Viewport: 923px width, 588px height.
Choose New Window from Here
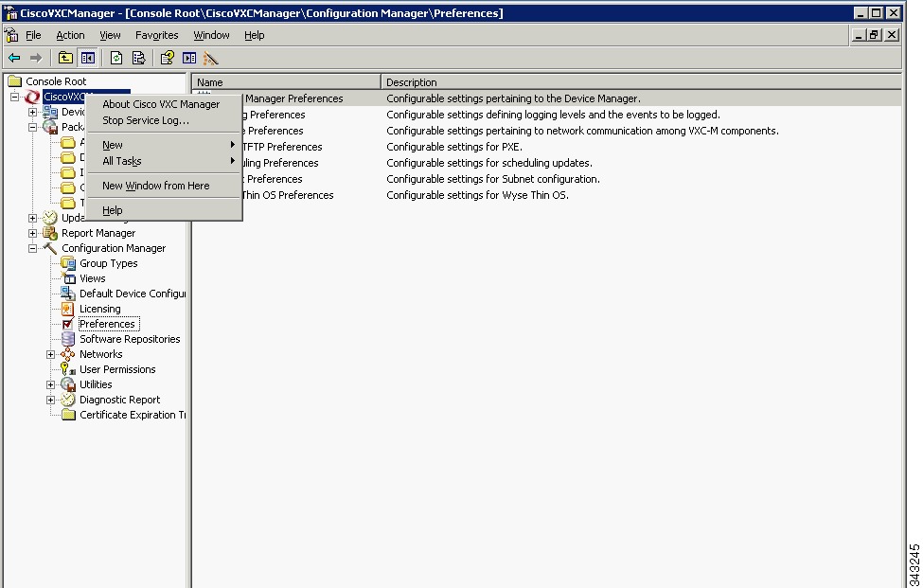coord(164,186)
